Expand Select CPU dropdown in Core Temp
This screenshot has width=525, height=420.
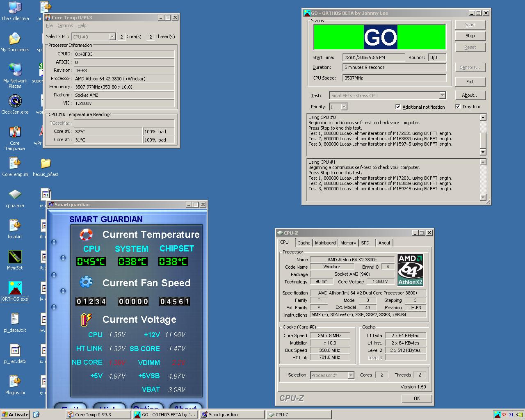[x=112, y=37]
